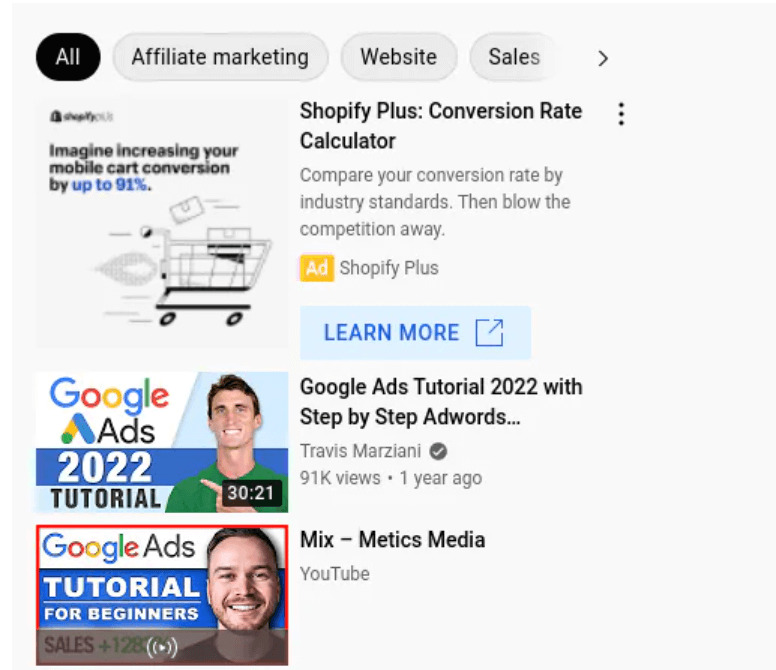Click the verified badge next to Travis Marziani
Viewport: 776px width, 670px height.
click(x=438, y=451)
